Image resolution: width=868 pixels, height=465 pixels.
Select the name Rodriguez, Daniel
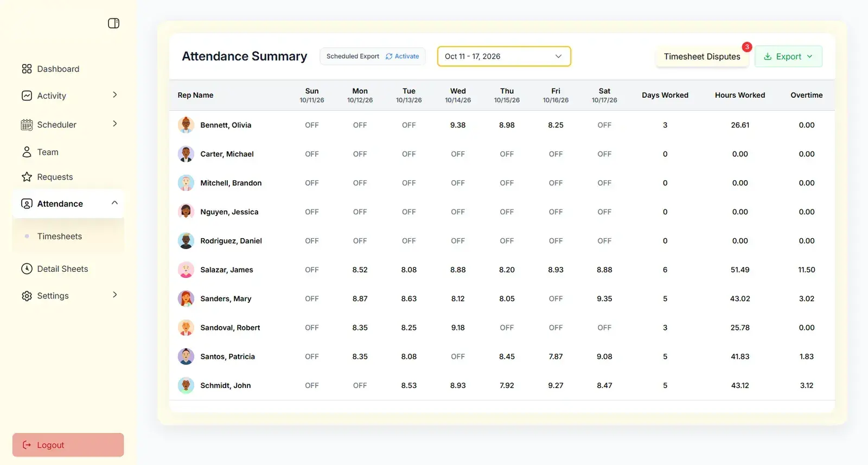click(231, 241)
